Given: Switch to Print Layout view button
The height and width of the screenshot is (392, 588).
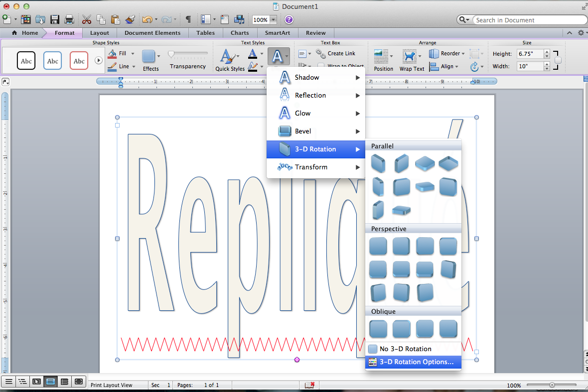Looking at the screenshot, I should pyautogui.click(x=50, y=382).
